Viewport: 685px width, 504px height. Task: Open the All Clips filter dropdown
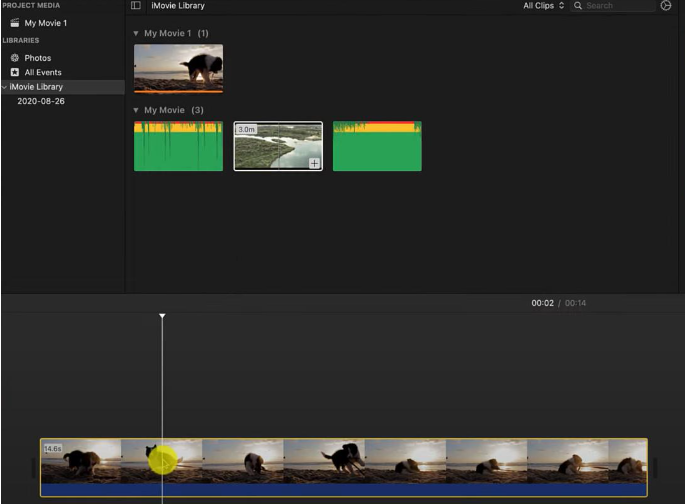pyautogui.click(x=543, y=6)
